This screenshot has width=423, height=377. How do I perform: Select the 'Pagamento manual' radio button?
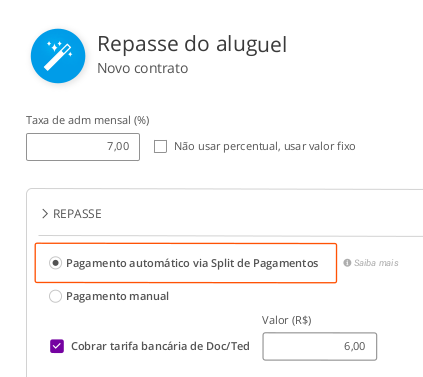pos(55,296)
